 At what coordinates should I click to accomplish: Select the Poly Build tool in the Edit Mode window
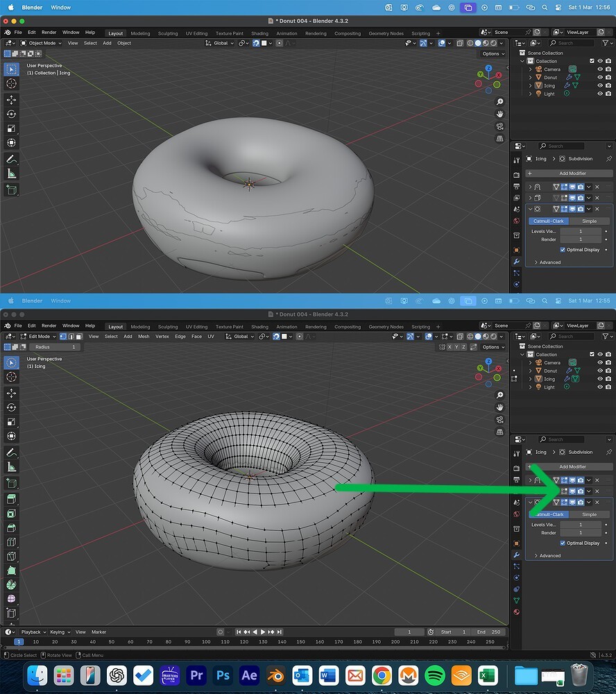click(x=12, y=570)
